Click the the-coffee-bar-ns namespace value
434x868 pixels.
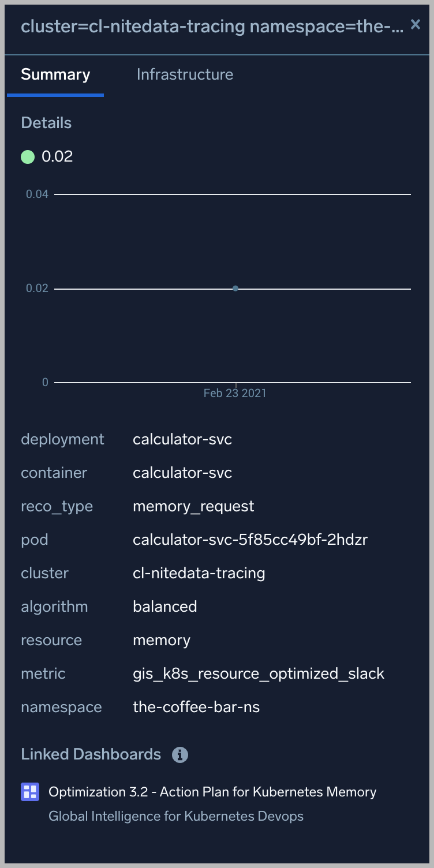pos(196,707)
